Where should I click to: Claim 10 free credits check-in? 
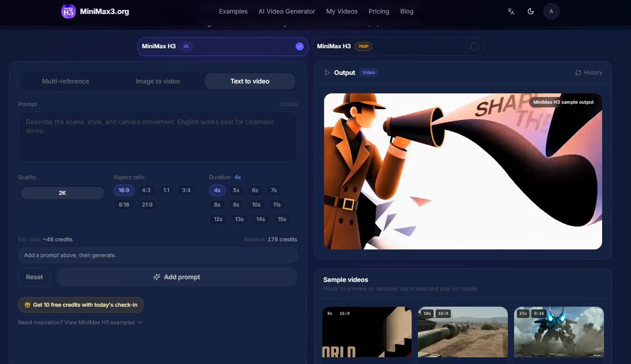pyautogui.click(x=81, y=305)
